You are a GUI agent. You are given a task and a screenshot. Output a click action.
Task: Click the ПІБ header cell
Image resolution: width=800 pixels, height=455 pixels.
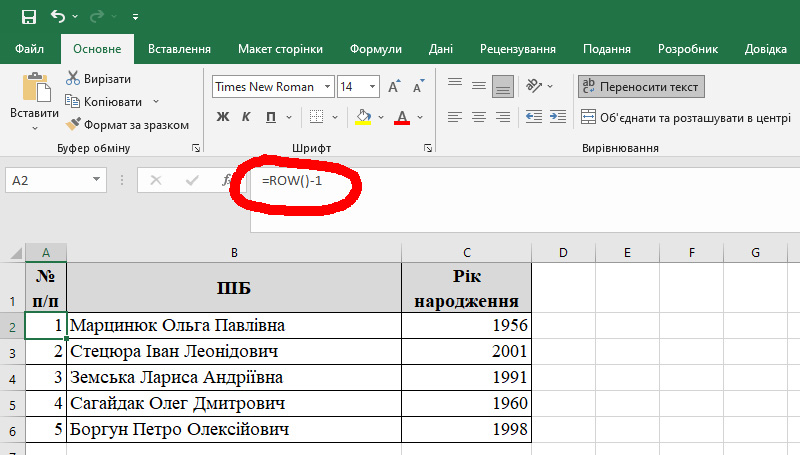234,288
